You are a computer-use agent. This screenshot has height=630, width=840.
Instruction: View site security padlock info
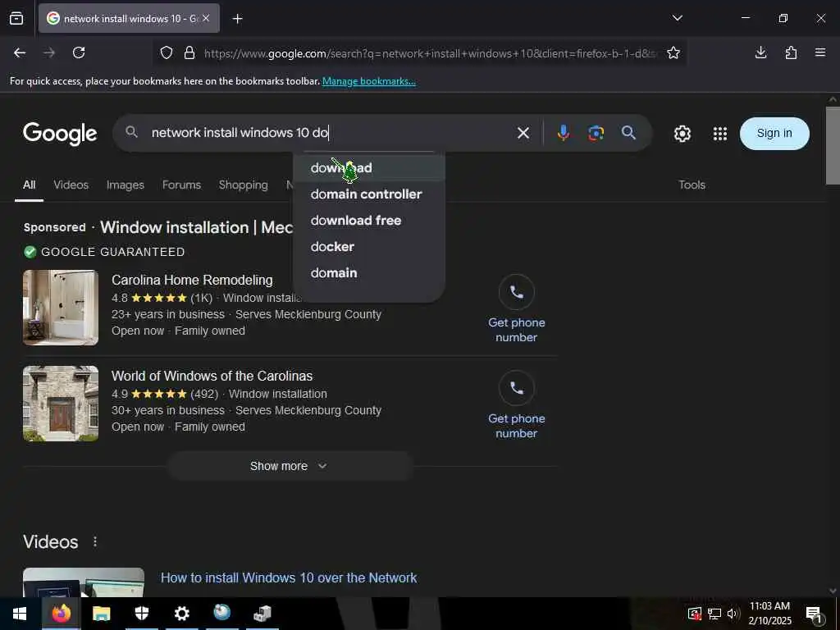(x=189, y=53)
